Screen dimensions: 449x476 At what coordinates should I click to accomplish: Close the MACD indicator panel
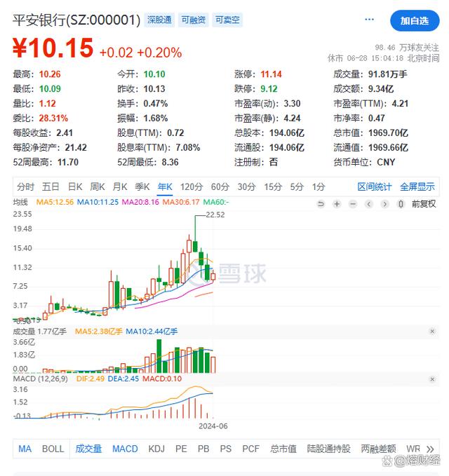click(432, 379)
